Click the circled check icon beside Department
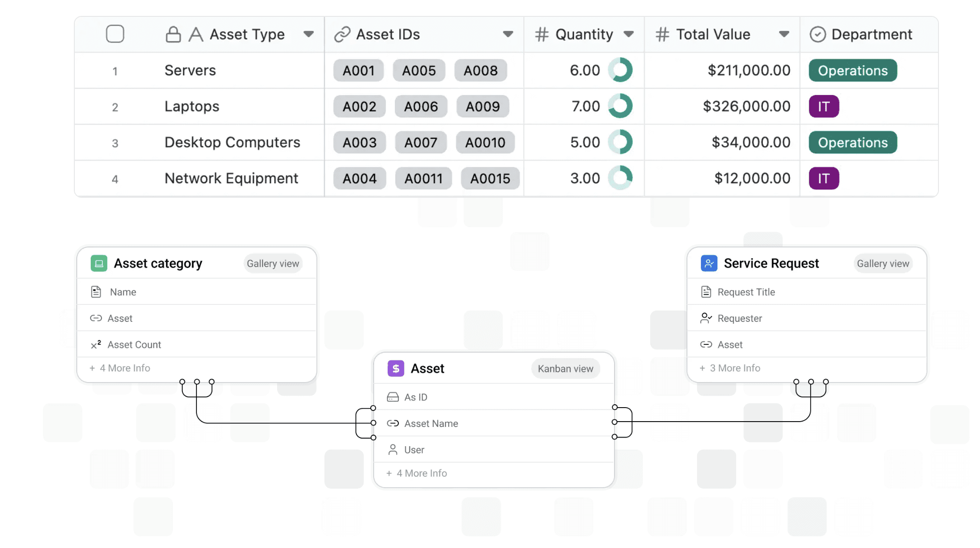 [x=817, y=34]
